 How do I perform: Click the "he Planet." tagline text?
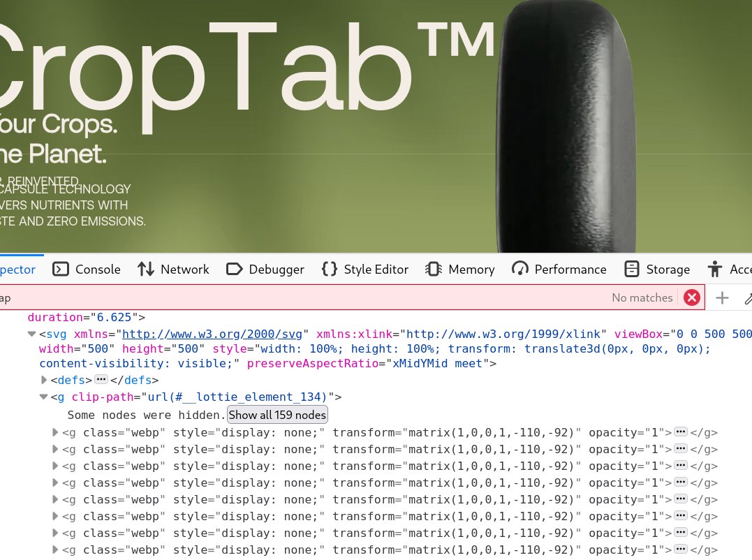tap(53, 154)
